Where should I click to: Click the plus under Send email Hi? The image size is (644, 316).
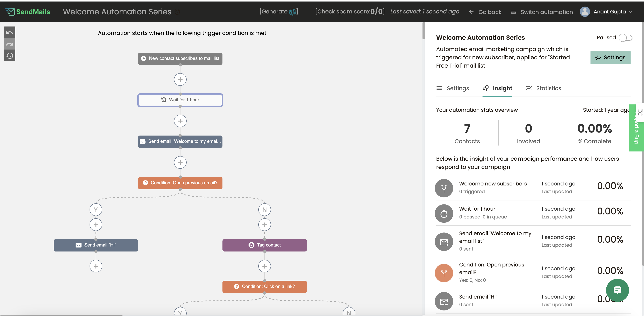coord(96,266)
